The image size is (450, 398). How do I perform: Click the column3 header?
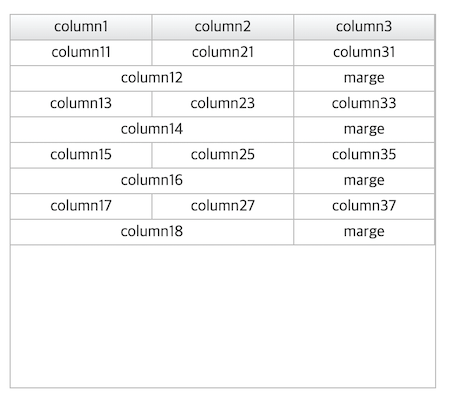(364, 27)
